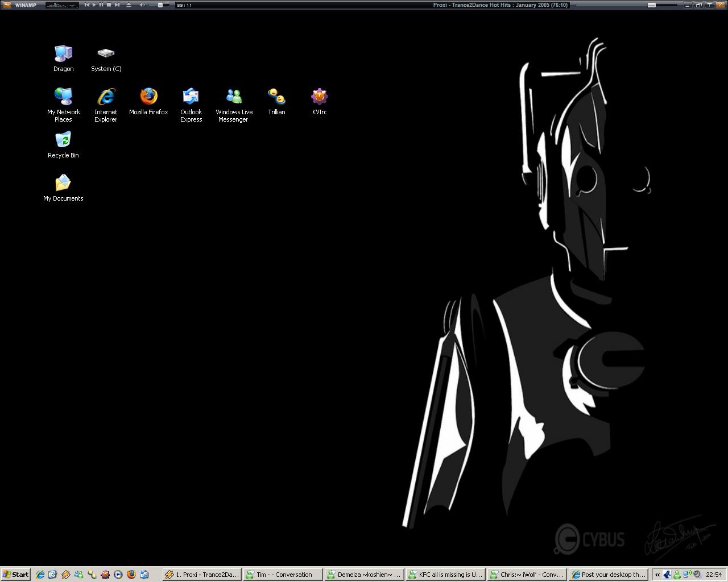Switch to Demelza ~koshien~ taskbar button
This screenshot has width=728, height=582.
coord(364,575)
